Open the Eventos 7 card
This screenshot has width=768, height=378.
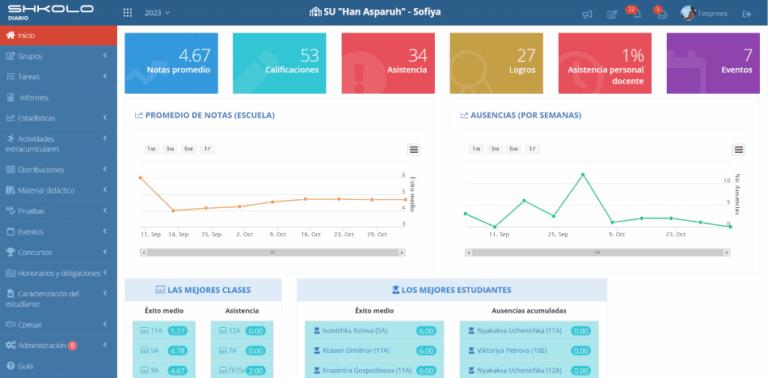(x=713, y=63)
